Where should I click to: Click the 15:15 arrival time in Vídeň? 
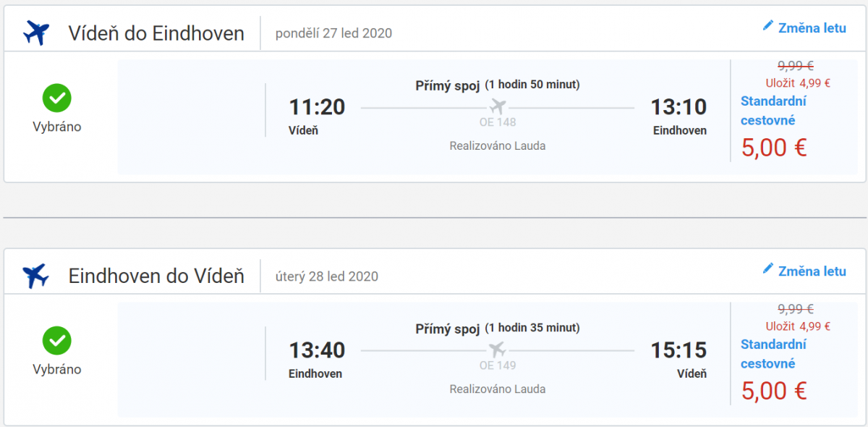[678, 350]
